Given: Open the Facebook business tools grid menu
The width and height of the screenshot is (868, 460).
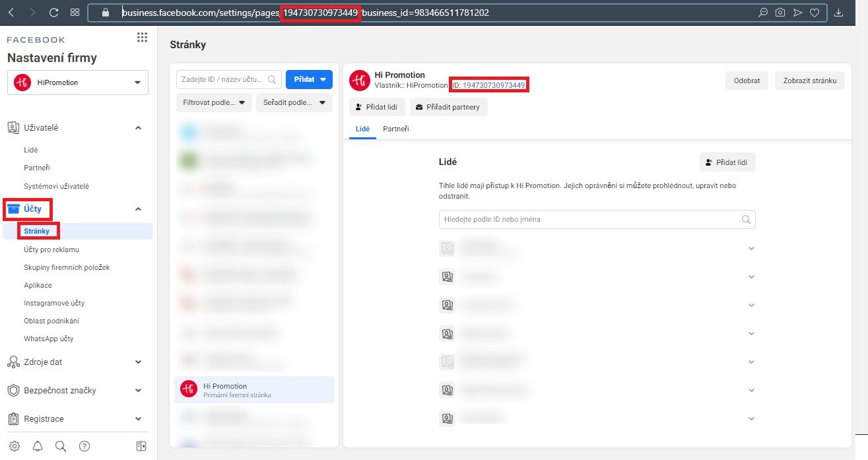Looking at the screenshot, I should 142,38.
